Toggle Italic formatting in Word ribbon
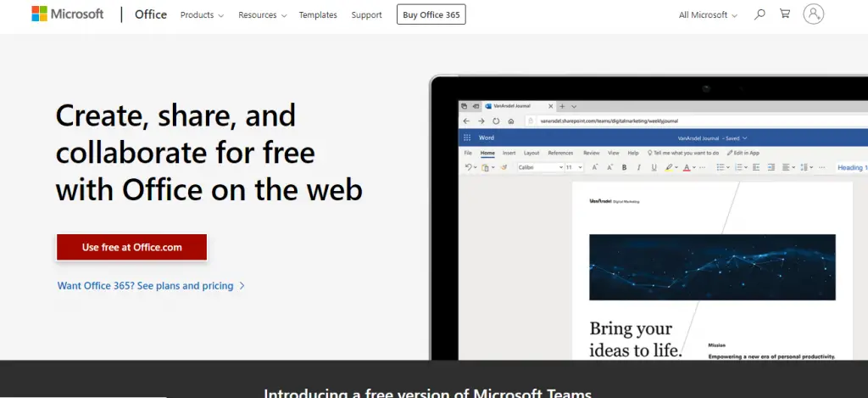 [x=639, y=167]
